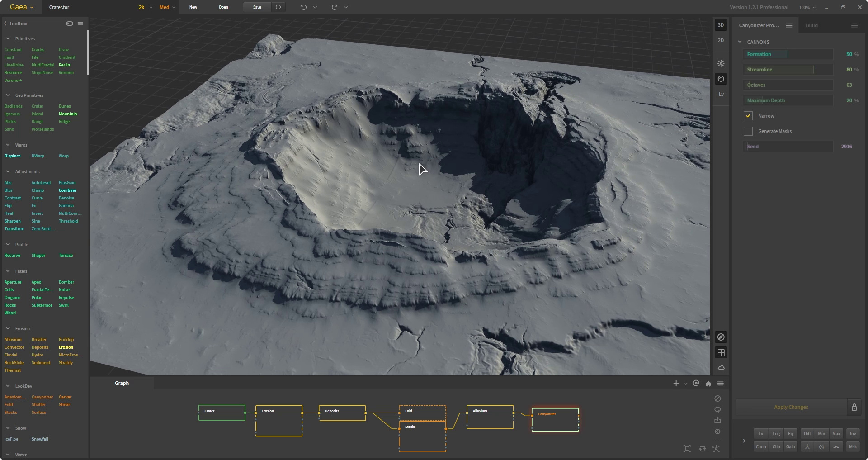Click the plus icon in Graph toolbar

click(x=676, y=384)
